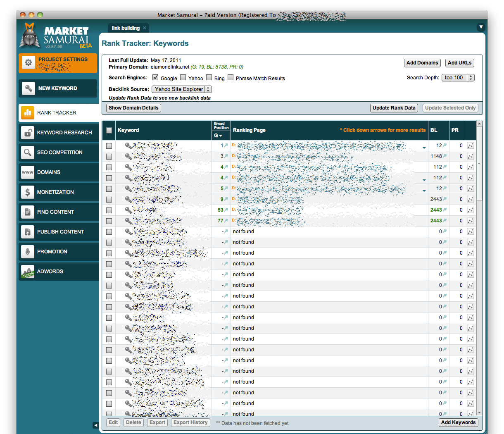The height and width of the screenshot is (434, 504).
Task: View graph icon in the position 53 row
Action: (x=470, y=210)
